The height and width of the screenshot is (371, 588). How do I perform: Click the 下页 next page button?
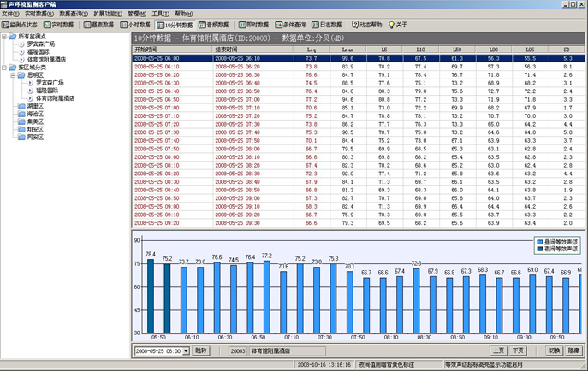(x=518, y=350)
